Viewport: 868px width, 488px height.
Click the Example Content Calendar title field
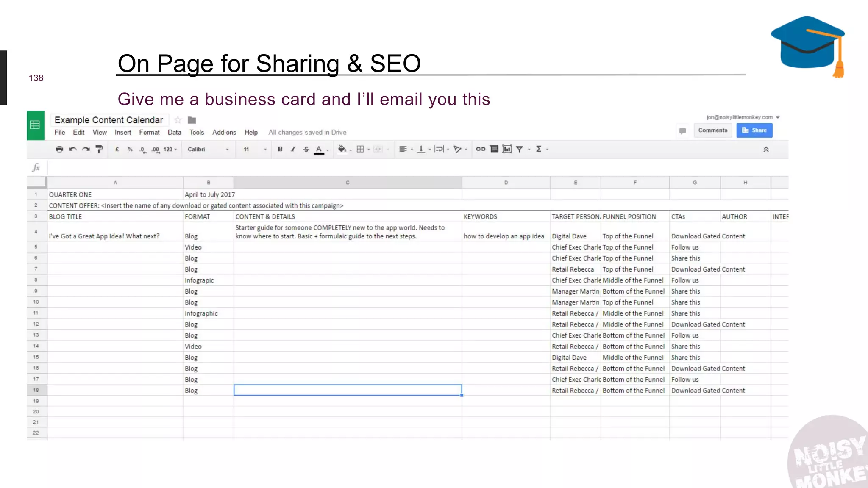coord(109,120)
